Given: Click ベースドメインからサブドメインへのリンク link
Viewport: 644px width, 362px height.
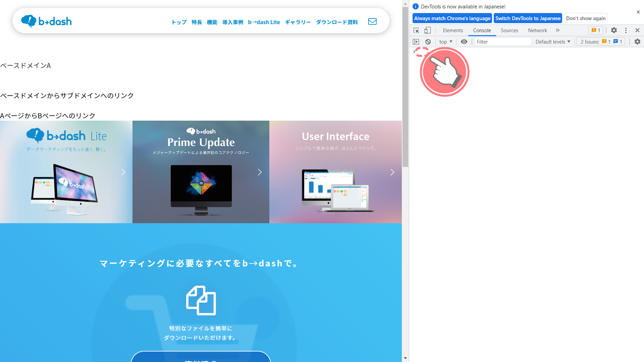Looking at the screenshot, I should pos(67,96).
